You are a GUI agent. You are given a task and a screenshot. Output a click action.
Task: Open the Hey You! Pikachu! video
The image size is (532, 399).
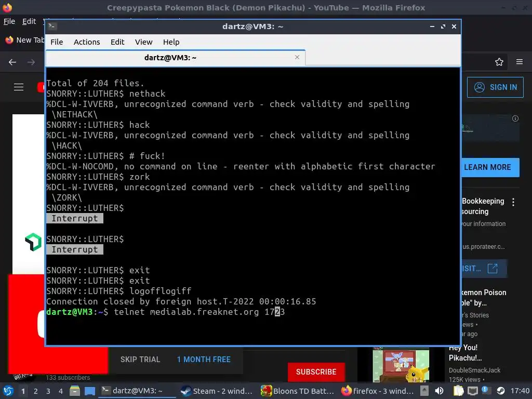point(465,353)
